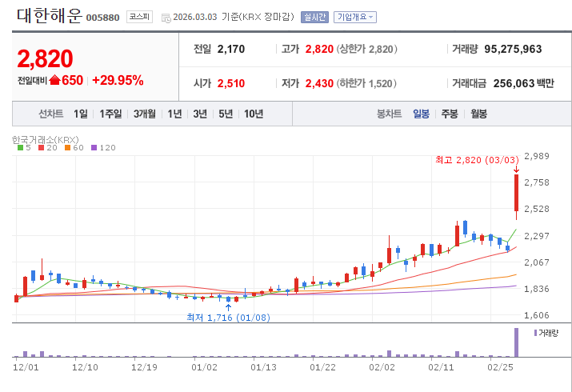
Task: Show the 5년 line chart
Action: pyautogui.click(x=226, y=114)
